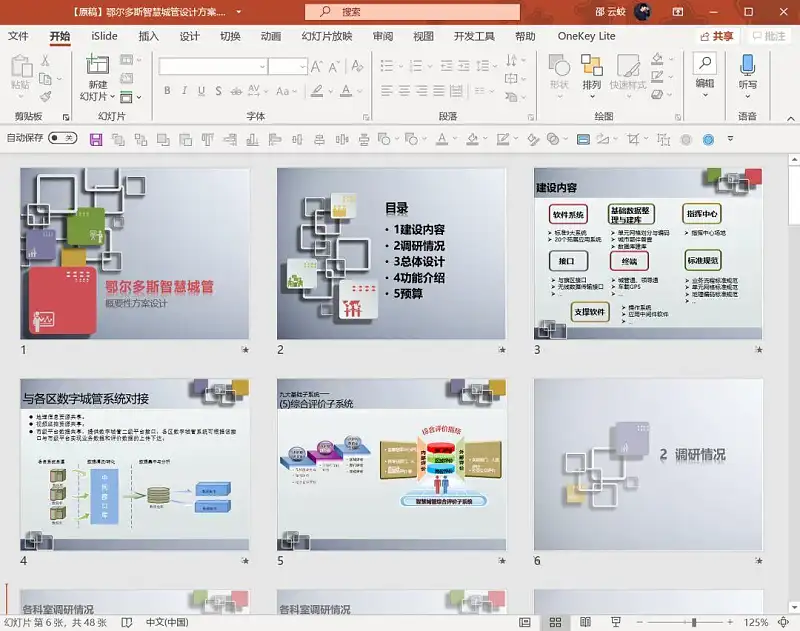Select slide 6 thumbnail 调研情况
The image size is (800, 631).
point(648,465)
